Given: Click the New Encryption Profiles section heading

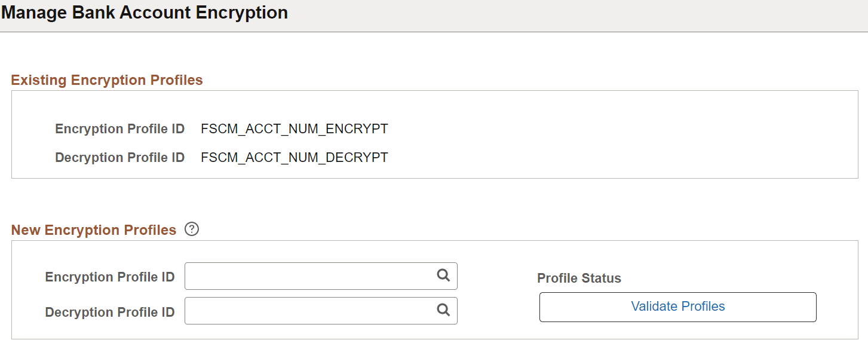Looking at the screenshot, I should coord(93,229).
